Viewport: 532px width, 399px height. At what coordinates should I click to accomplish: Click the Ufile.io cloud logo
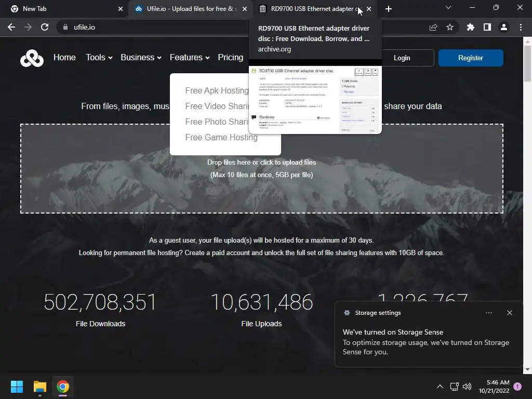[32, 58]
